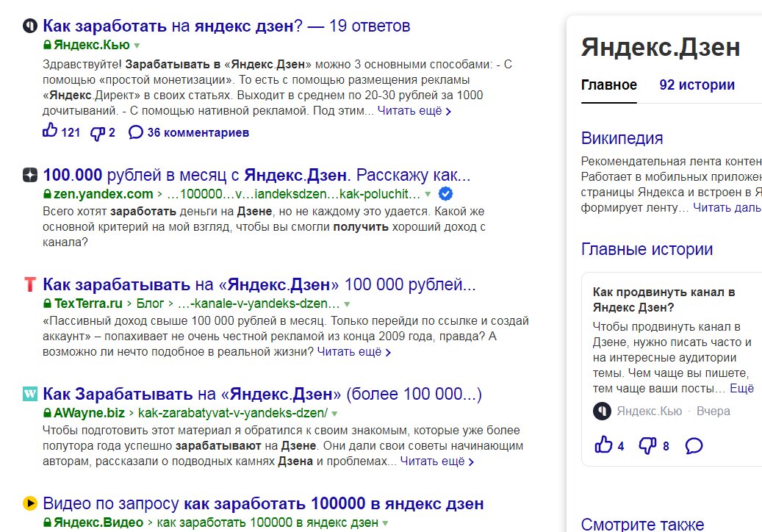762x532 pixels.
Task: Click the red T favicon of TexTerra
Action: tap(30, 284)
